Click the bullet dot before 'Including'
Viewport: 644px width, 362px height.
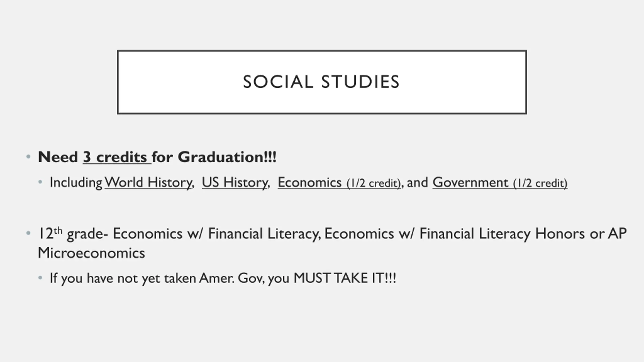(x=40, y=182)
